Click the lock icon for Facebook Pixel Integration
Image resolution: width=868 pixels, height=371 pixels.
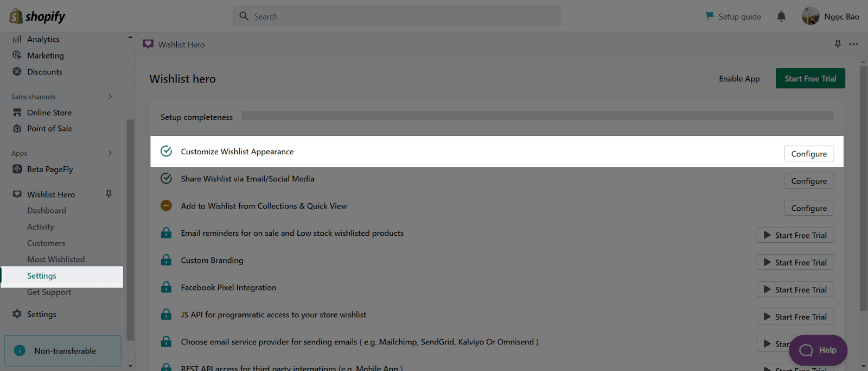167,287
